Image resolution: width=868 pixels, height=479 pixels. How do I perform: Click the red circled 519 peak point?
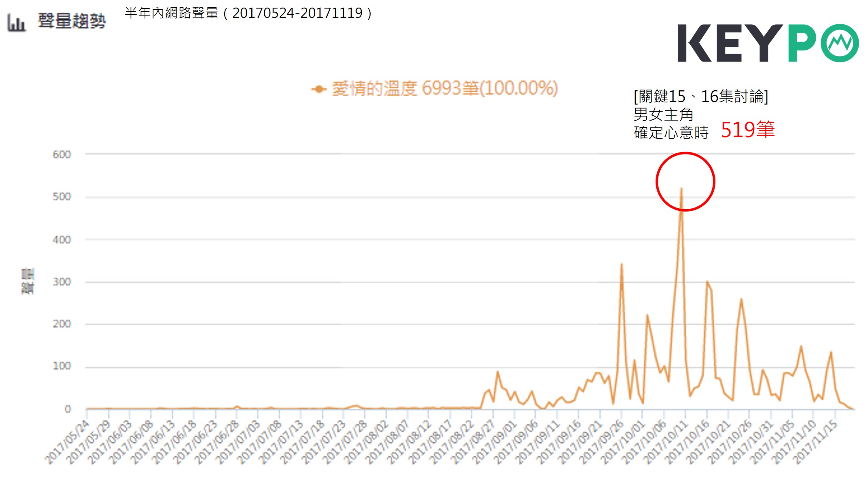pos(681,189)
